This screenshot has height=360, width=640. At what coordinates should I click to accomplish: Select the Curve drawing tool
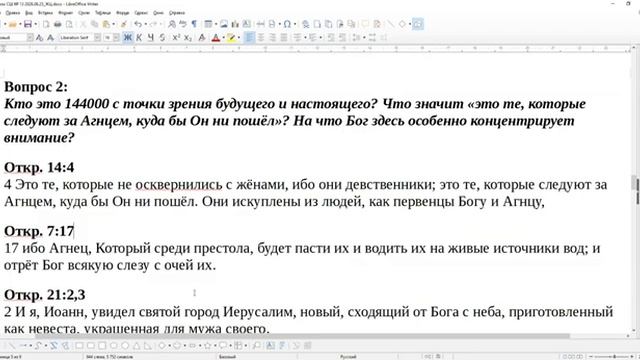(38, 346)
